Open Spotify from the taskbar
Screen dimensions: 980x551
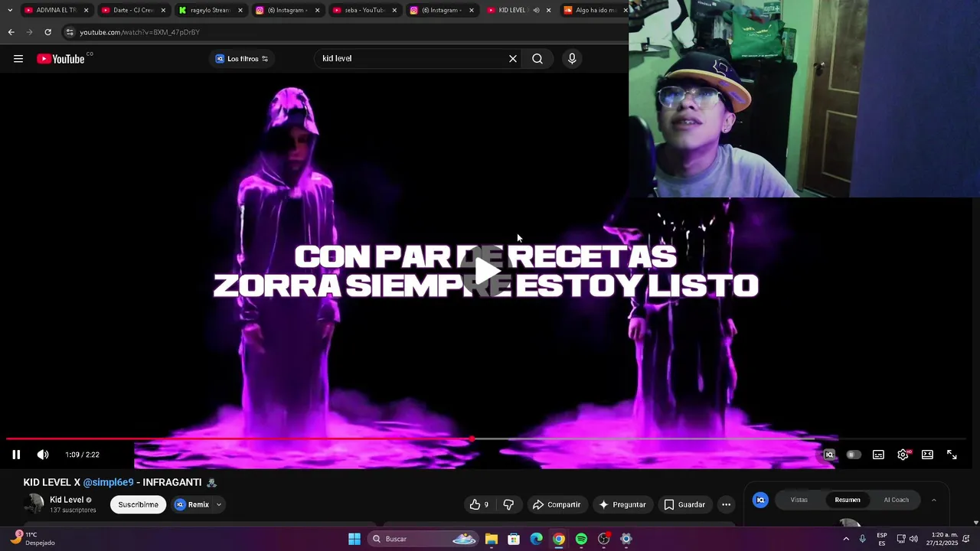[x=581, y=539]
